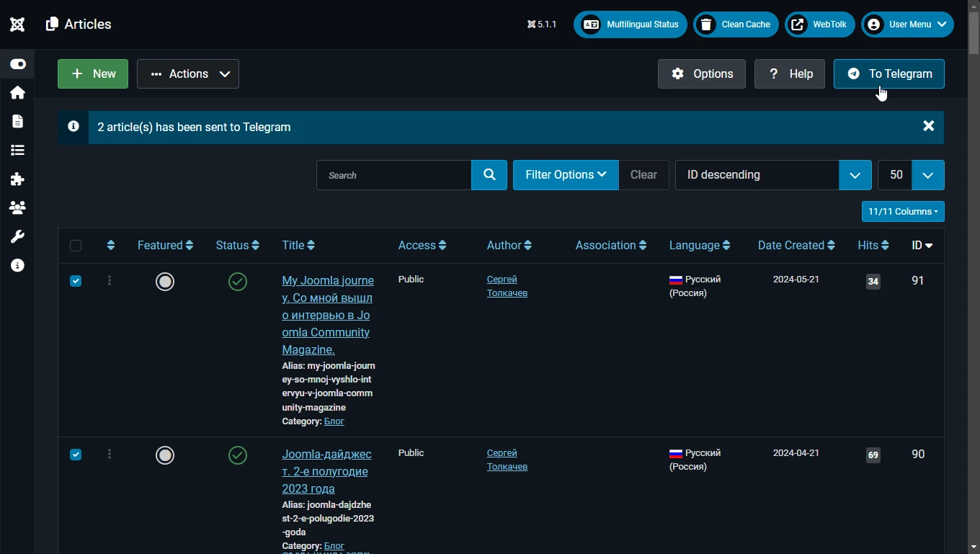Click the Joomla logo icon
The height and width of the screenshot is (554, 980).
17,24
